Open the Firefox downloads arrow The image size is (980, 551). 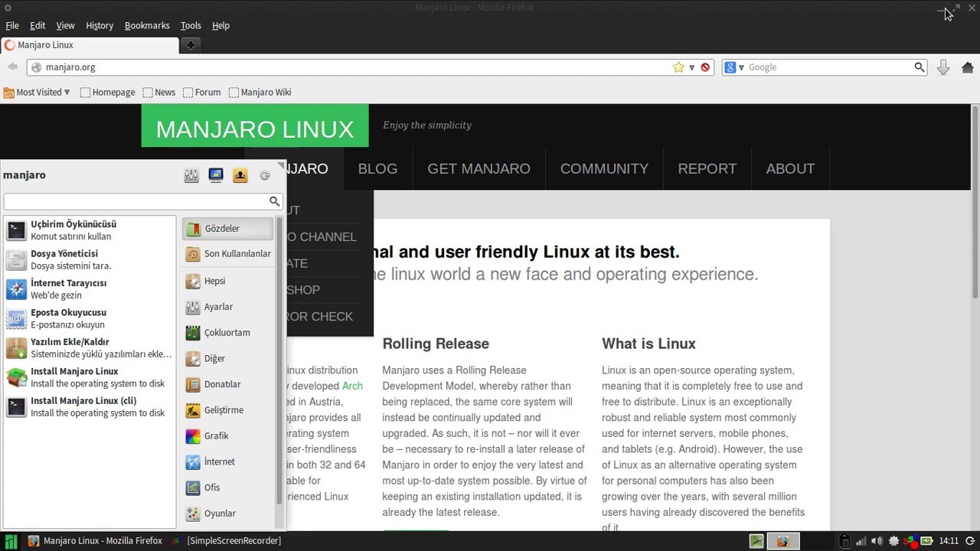943,67
